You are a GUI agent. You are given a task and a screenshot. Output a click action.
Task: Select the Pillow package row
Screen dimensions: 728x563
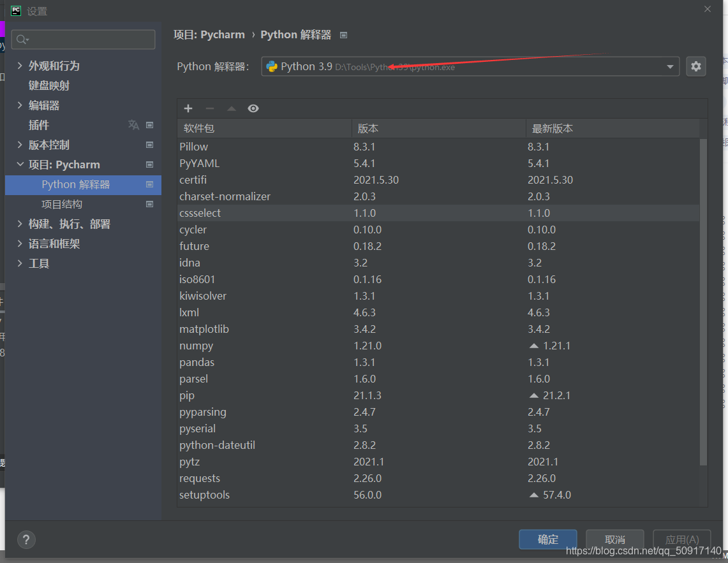[438, 147]
